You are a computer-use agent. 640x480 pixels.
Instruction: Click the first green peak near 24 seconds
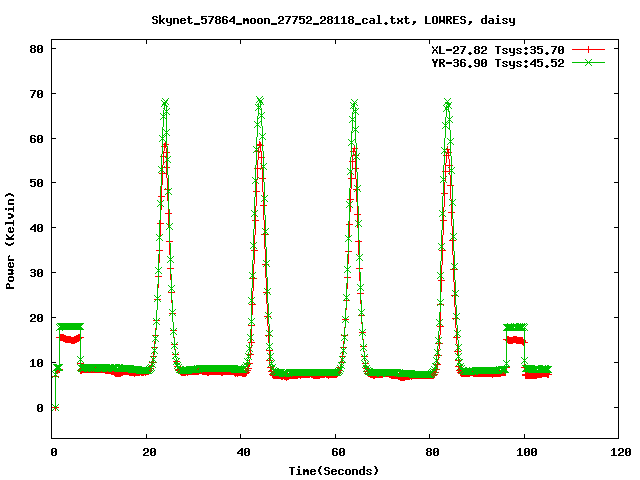(x=165, y=102)
